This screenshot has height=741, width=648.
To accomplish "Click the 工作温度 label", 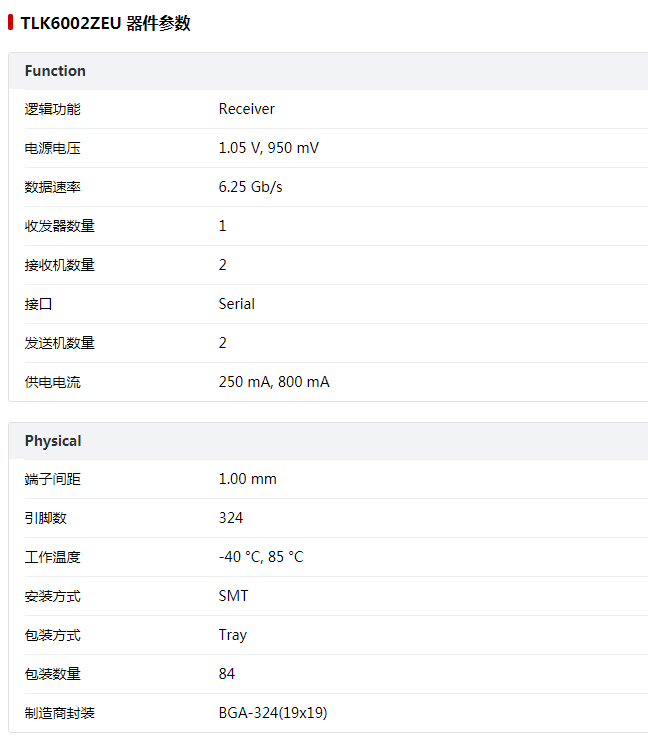I will [x=52, y=557].
